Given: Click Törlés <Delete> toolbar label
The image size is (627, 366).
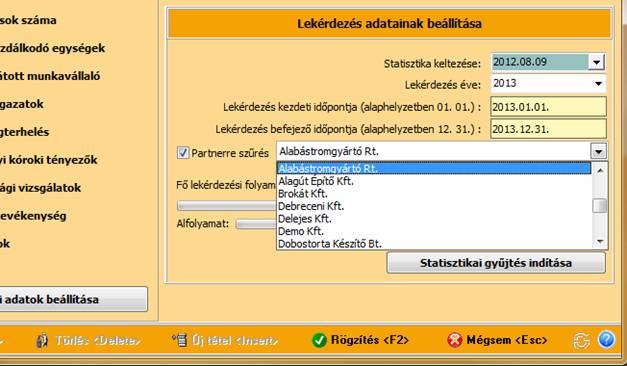Looking at the screenshot, I should (x=98, y=340).
